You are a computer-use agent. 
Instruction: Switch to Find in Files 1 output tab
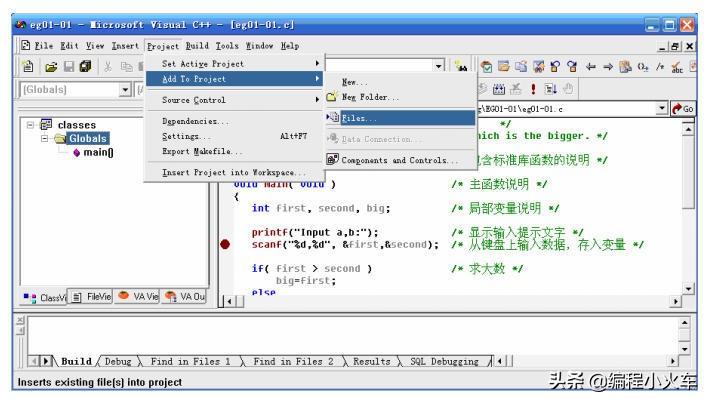point(190,361)
